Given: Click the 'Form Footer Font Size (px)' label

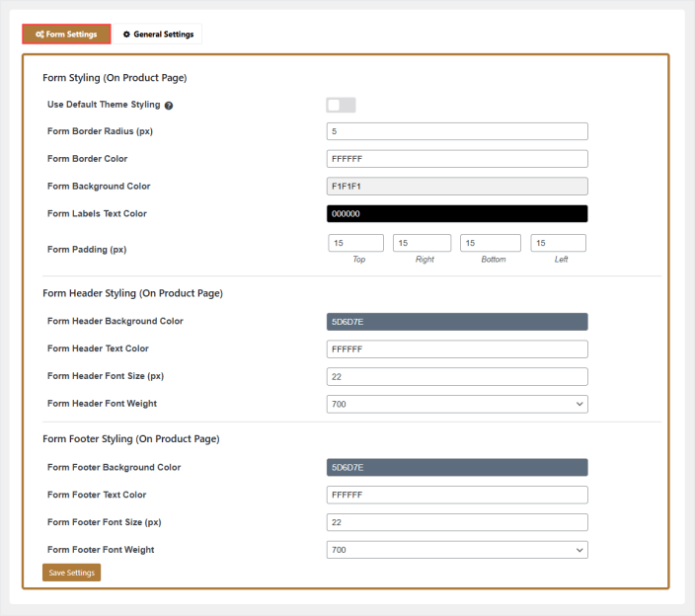Looking at the screenshot, I should tap(105, 522).
